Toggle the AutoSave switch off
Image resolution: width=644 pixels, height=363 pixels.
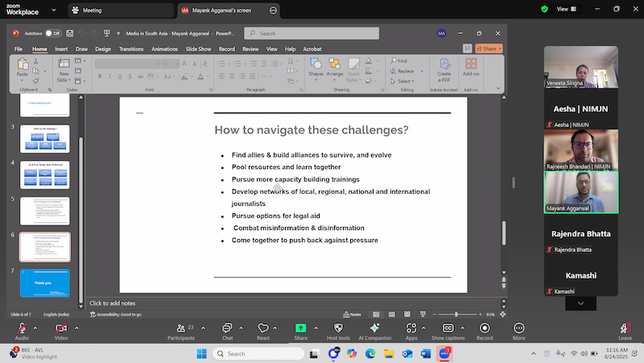click(x=53, y=33)
